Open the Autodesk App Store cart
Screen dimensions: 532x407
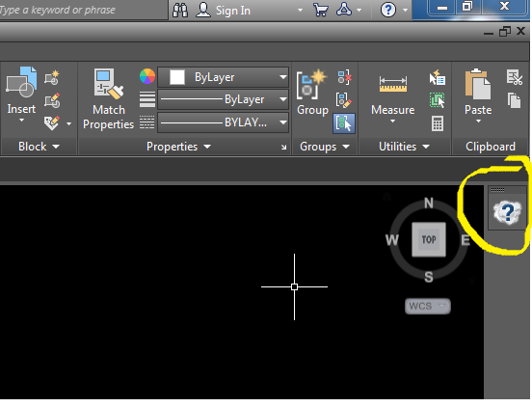[x=321, y=10]
